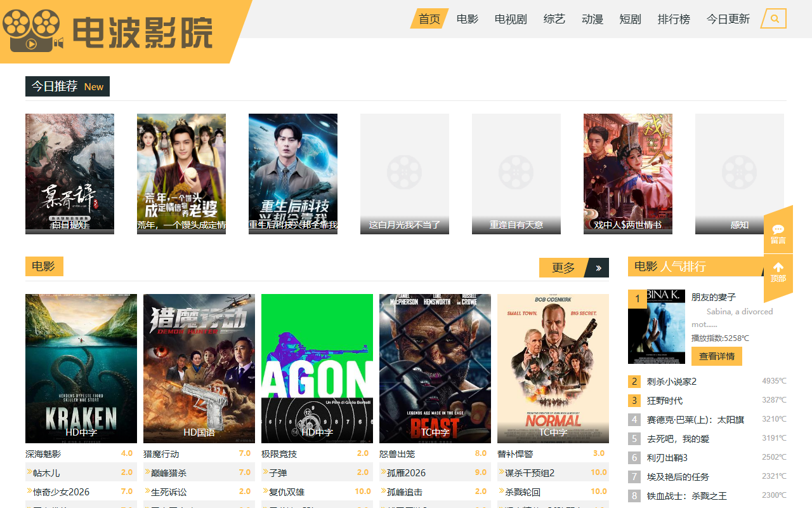Click double-arrow bullet before 帖木儿
This screenshot has width=812, height=508.
click(29, 472)
